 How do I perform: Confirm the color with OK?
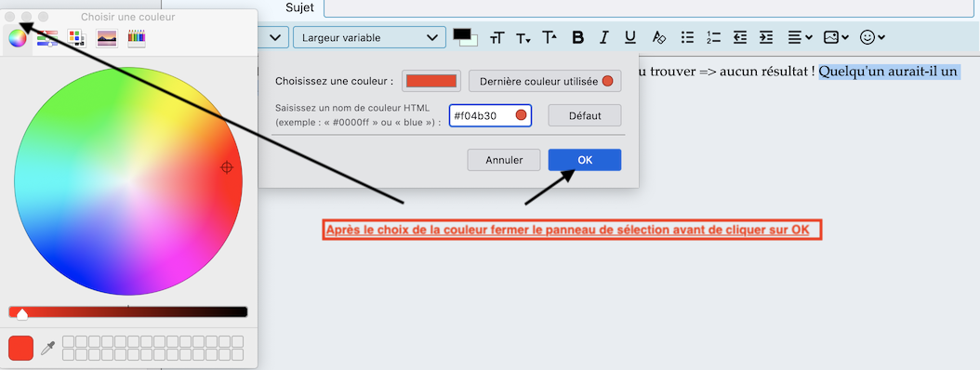(x=585, y=160)
